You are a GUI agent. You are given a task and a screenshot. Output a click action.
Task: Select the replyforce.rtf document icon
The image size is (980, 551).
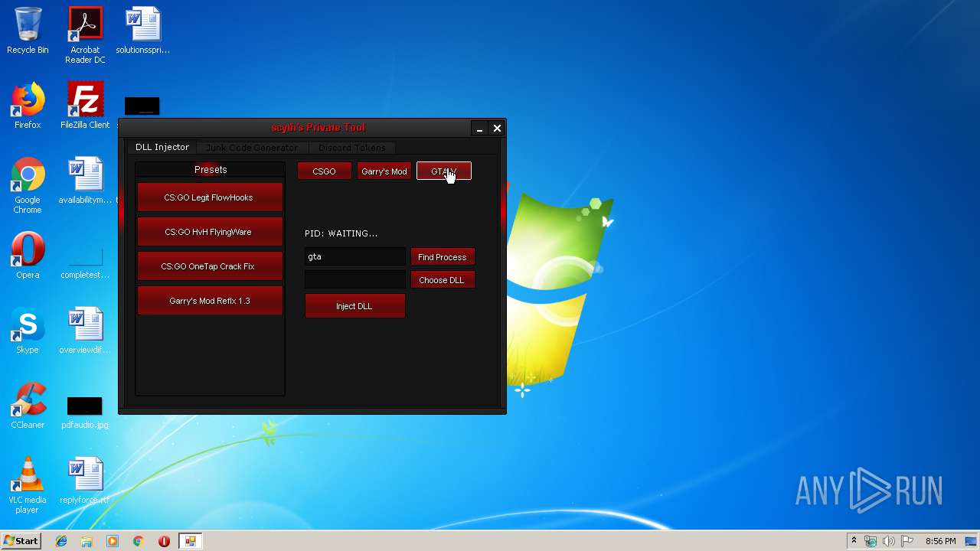point(85,481)
